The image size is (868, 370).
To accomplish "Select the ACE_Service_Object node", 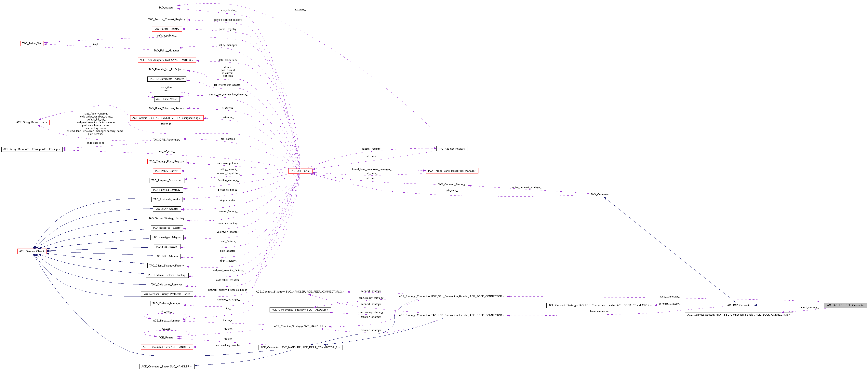I will coord(32,251).
